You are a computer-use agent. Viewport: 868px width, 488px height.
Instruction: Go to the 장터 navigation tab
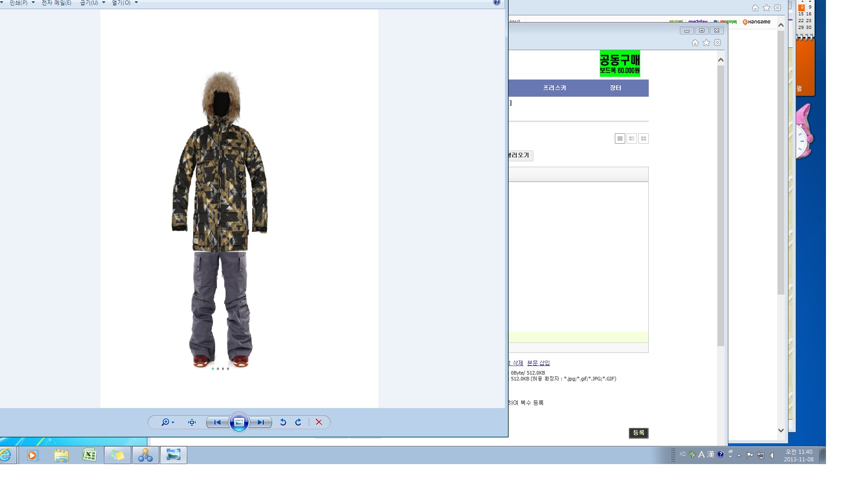click(615, 88)
